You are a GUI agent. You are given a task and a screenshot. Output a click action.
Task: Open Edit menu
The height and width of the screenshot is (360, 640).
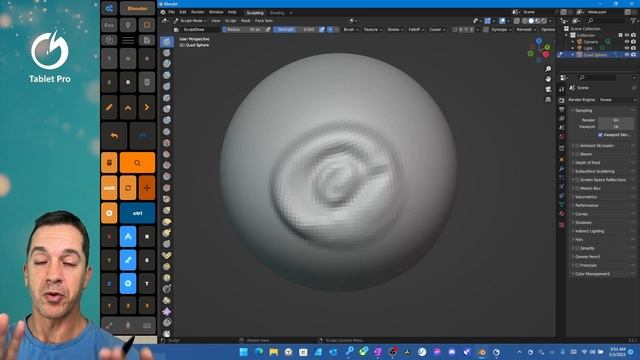coord(183,12)
